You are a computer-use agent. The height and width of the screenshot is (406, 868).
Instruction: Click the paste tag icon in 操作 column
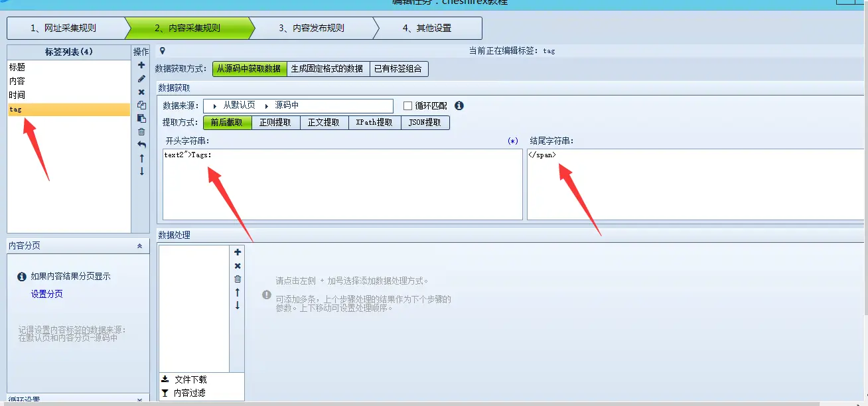click(141, 118)
